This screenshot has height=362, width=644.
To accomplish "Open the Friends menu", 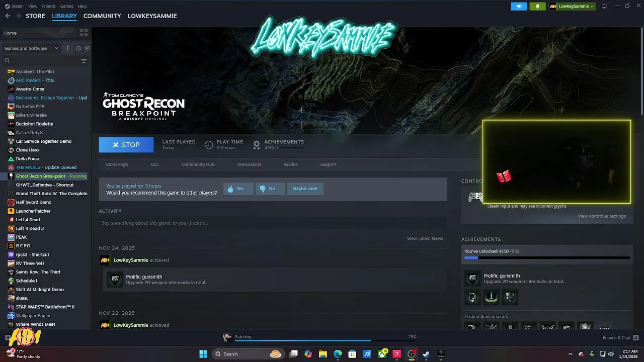I will coord(49,6).
